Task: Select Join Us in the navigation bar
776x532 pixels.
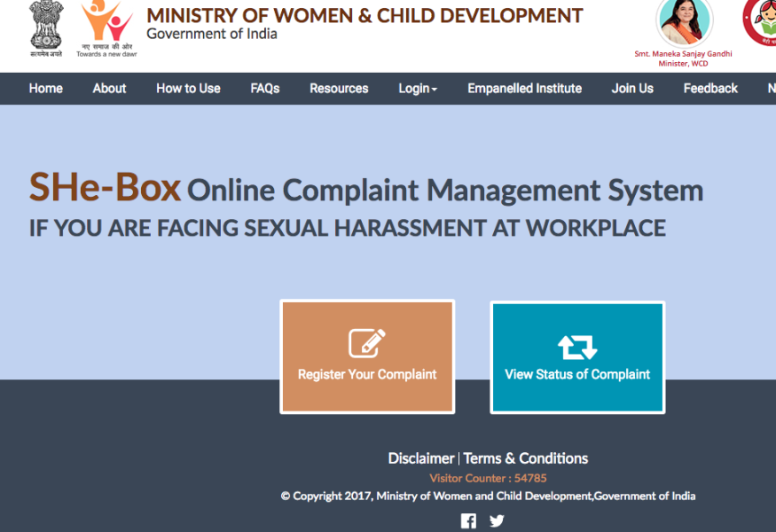Action: tap(632, 89)
